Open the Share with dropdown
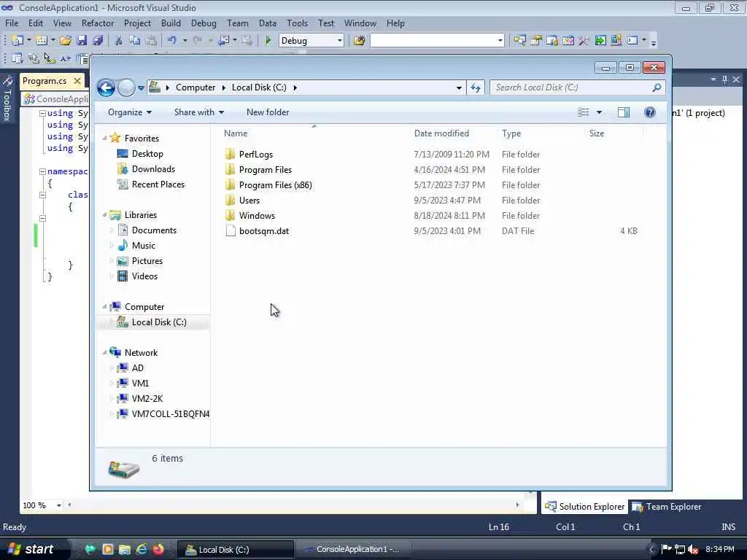This screenshot has width=747, height=560. click(198, 112)
